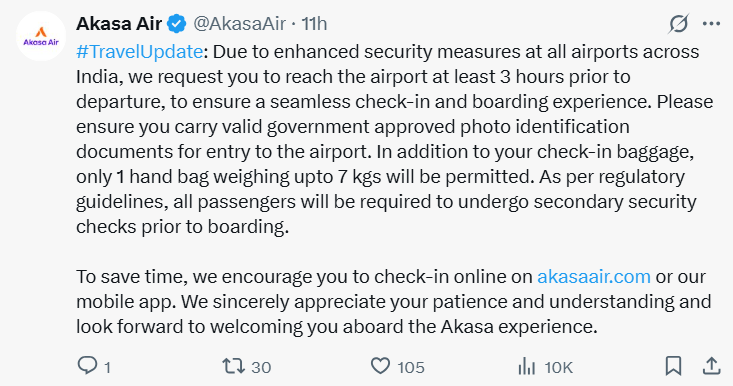Click the reply speech bubble icon
This screenshot has height=386, width=733.
coord(87,366)
